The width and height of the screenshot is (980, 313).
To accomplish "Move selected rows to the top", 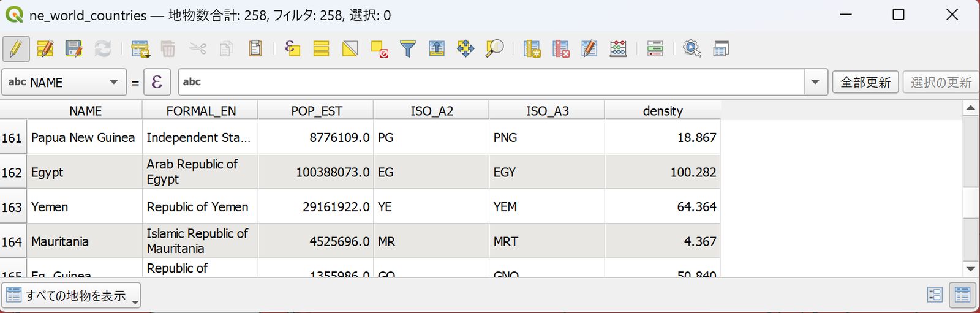I will (436, 48).
